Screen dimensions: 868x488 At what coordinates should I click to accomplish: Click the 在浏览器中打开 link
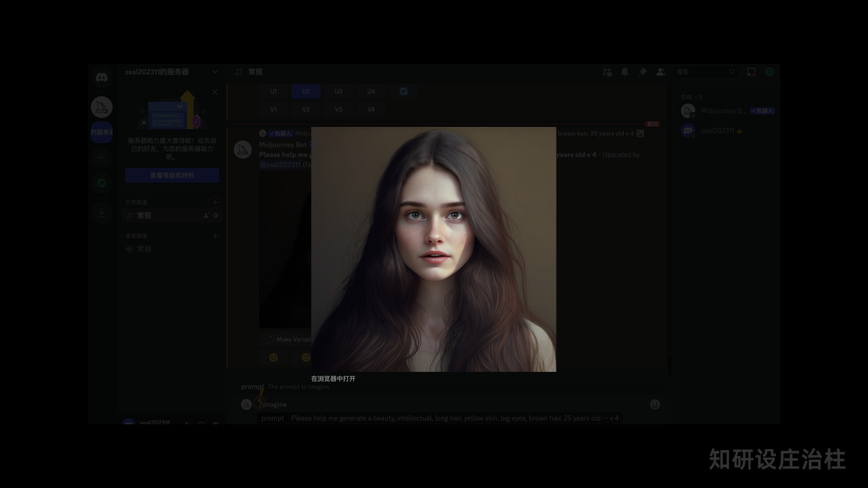click(x=333, y=379)
